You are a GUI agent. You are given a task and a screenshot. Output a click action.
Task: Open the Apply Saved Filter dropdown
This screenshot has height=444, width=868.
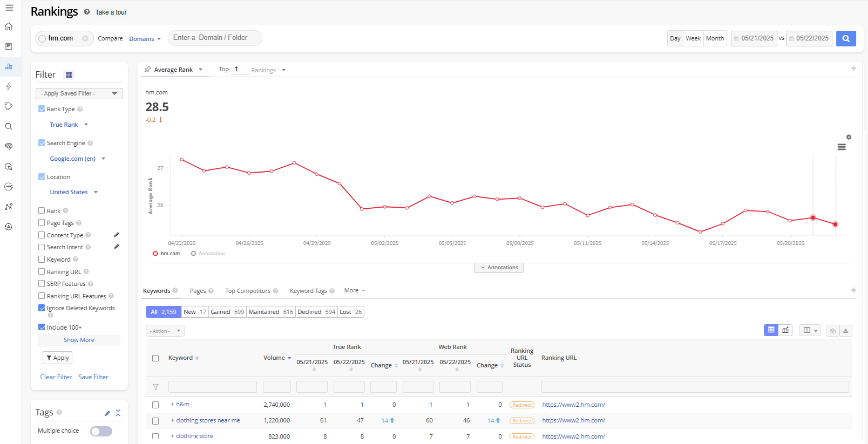(79, 93)
